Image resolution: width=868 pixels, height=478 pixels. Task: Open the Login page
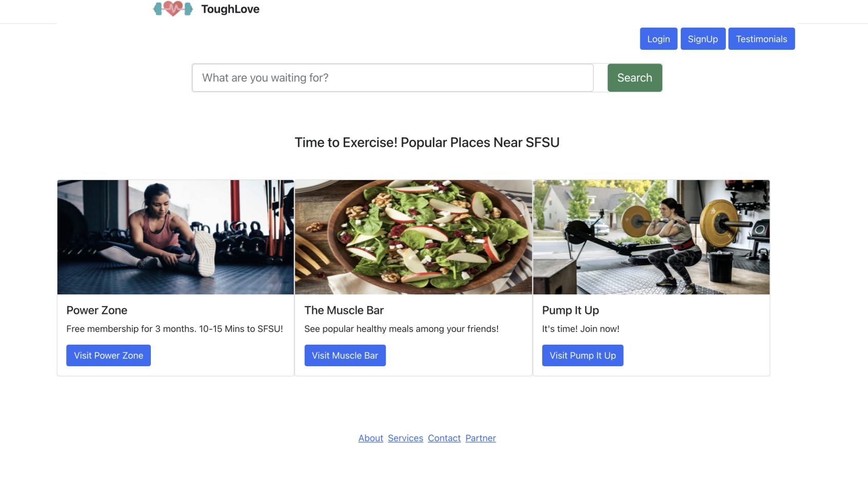point(659,39)
